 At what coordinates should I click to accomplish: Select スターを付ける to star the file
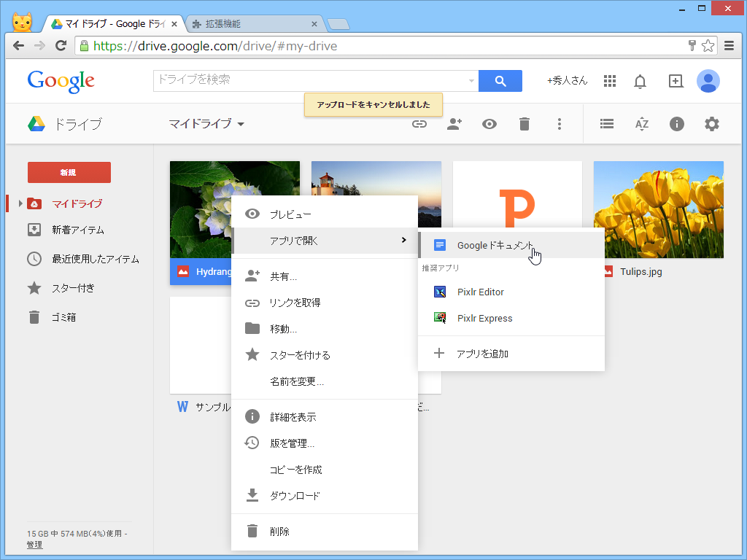click(299, 354)
